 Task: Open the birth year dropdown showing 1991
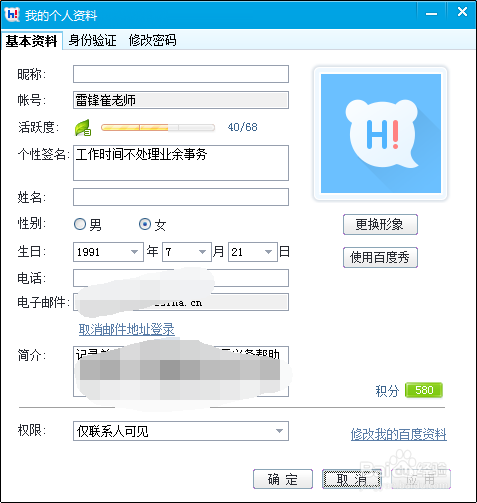(x=108, y=252)
